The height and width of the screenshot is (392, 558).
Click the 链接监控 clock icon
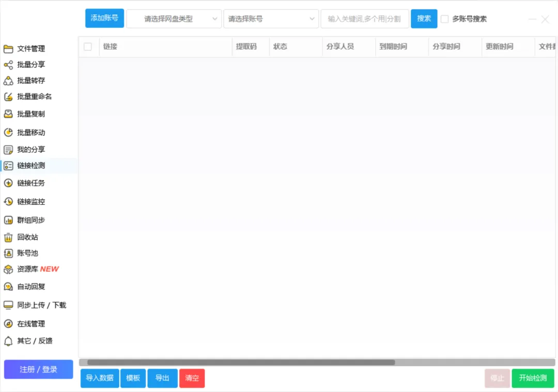coord(8,202)
